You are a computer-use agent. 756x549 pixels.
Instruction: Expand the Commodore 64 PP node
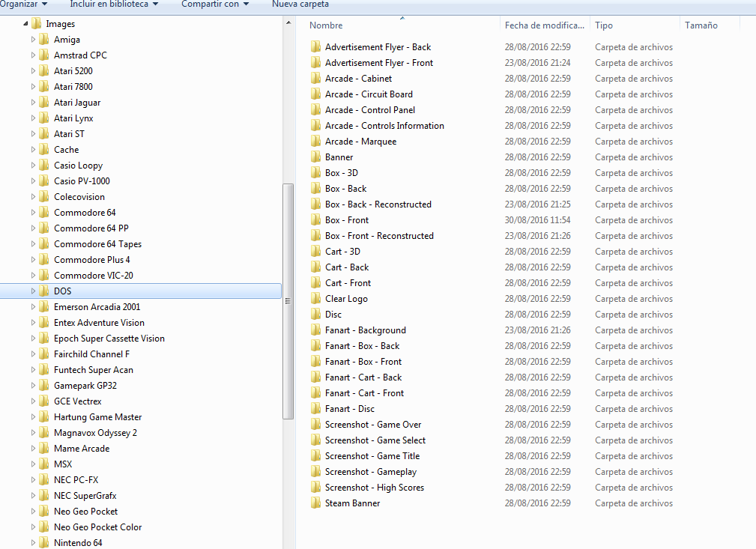tap(33, 228)
